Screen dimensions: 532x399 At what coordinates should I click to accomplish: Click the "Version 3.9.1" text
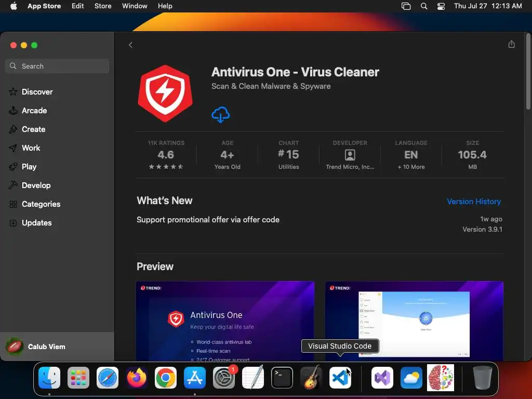coord(482,229)
